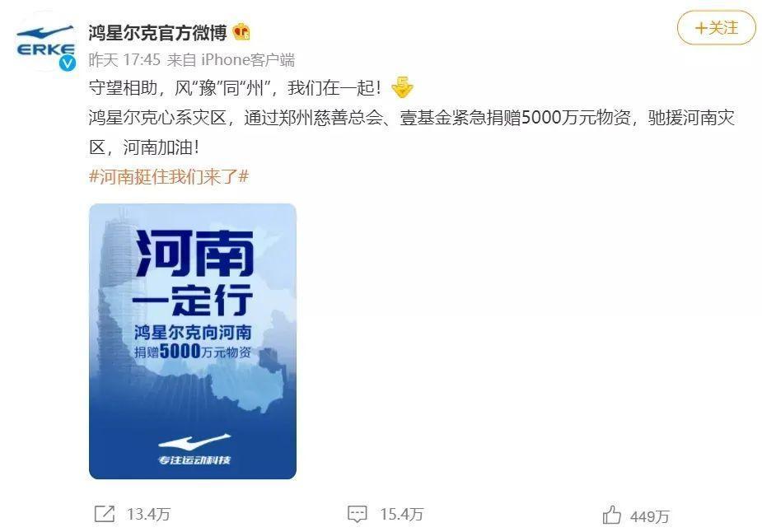Click the golden emoji after 我们在一起

pyautogui.click(x=402, y=87)
